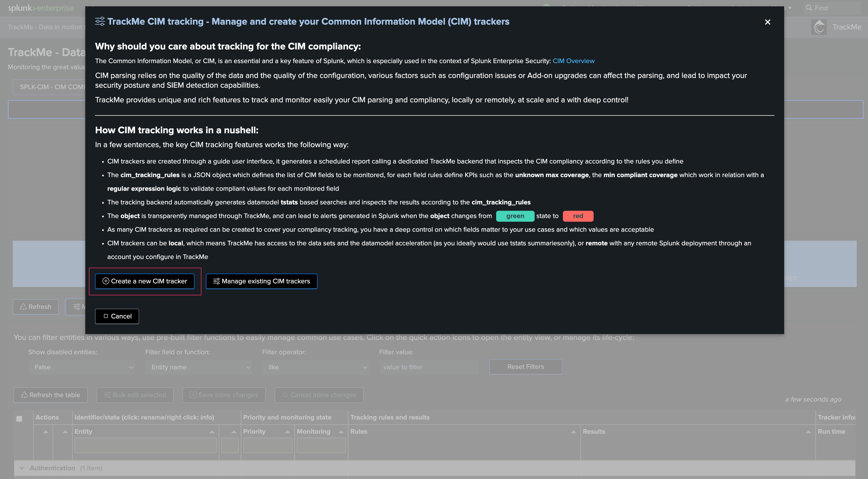Click the Refresh button behind the dialog
This screenshot has width=868, height=479.
(x=36, y=307)
